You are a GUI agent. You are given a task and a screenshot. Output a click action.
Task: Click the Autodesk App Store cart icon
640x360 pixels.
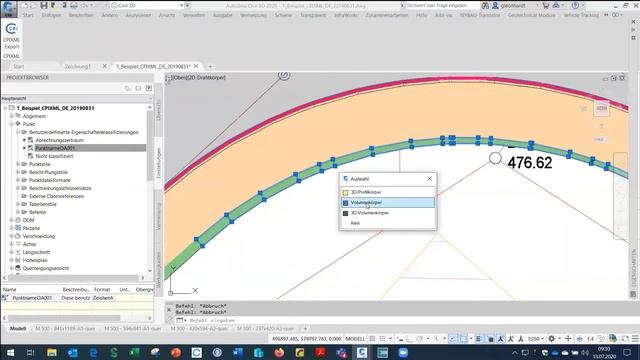pos(545,6)
